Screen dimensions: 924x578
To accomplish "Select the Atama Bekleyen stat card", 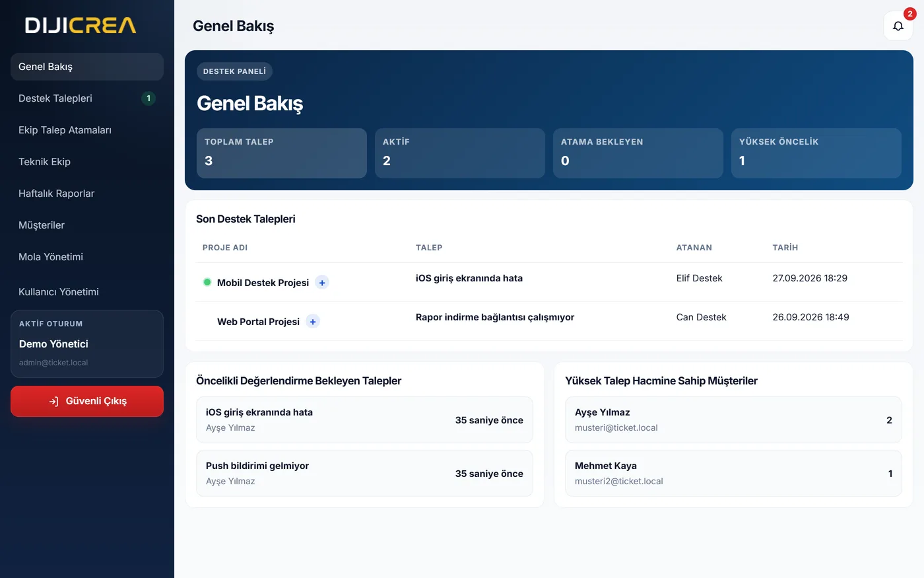I will coord(638,153).
